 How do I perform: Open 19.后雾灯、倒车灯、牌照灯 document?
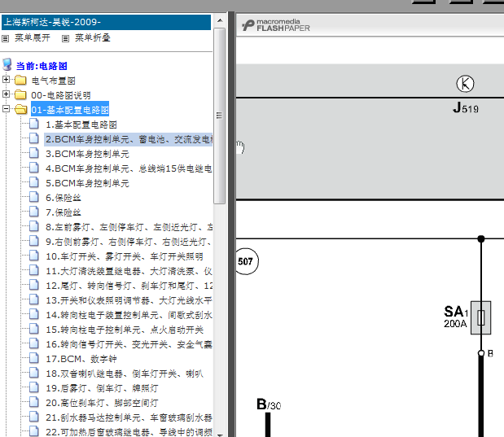tap(103, 388)
